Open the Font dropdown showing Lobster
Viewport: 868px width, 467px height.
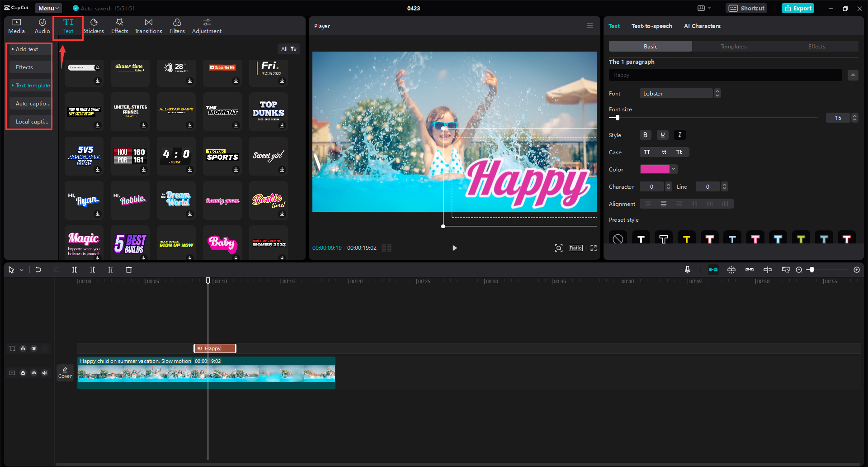pyautogui.click(x=680, y=93)
